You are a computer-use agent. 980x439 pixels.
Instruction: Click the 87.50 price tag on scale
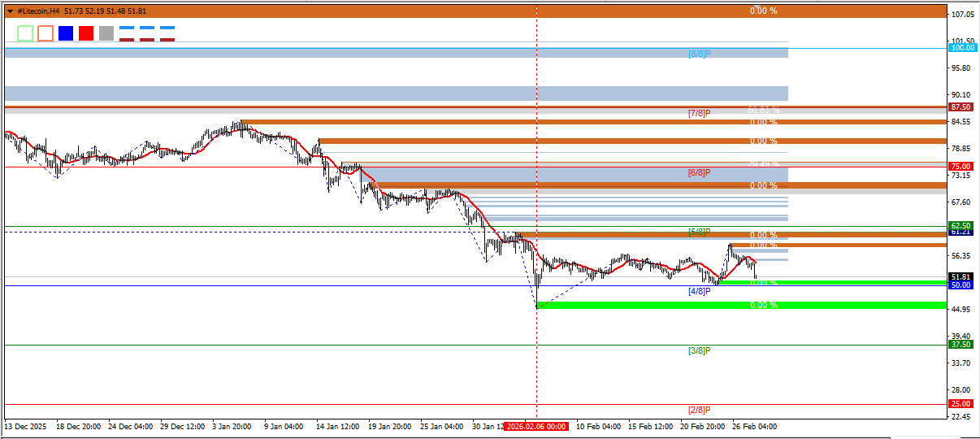pos(961,107)
